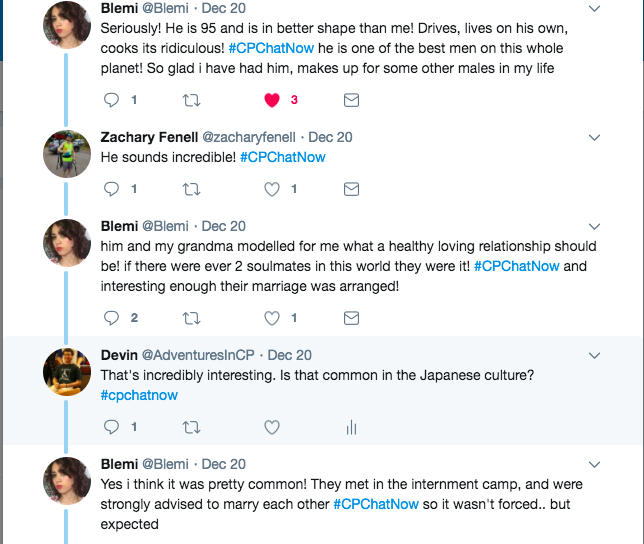
Task: Open more options on Zachary Fenell's tweet
Action: [x=596, y=137]
